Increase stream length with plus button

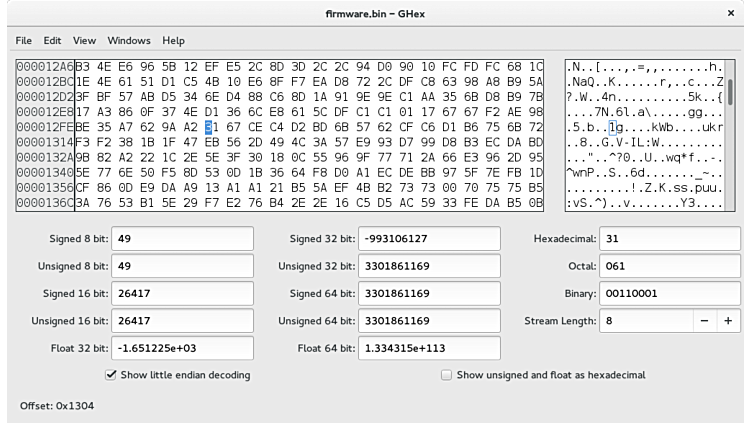[x=727, y=321]
